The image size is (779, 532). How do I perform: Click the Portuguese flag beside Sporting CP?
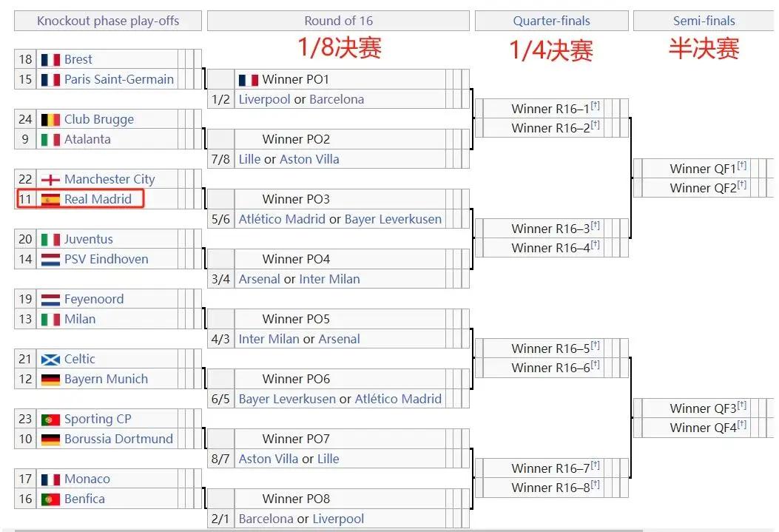point(50,420)
